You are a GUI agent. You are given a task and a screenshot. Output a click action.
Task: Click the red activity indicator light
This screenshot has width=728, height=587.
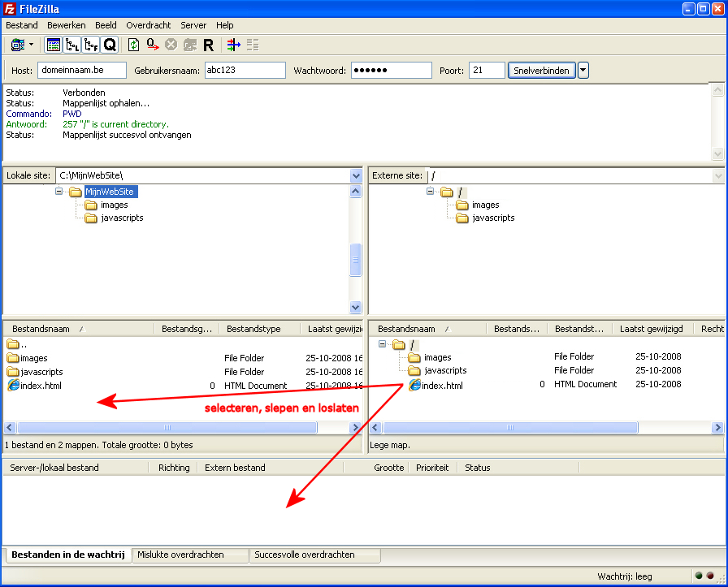(x=710, y=576)
